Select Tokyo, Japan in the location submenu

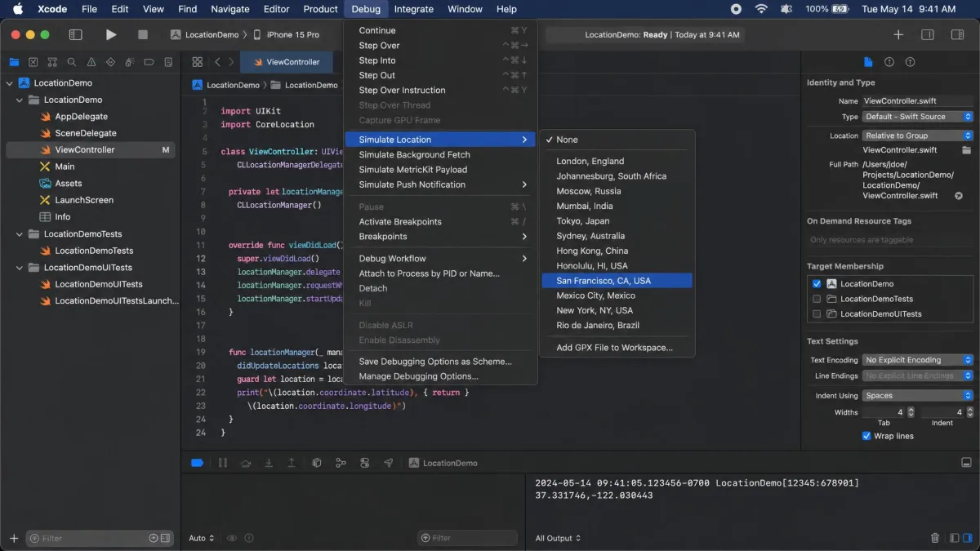(x=617, y=221)
